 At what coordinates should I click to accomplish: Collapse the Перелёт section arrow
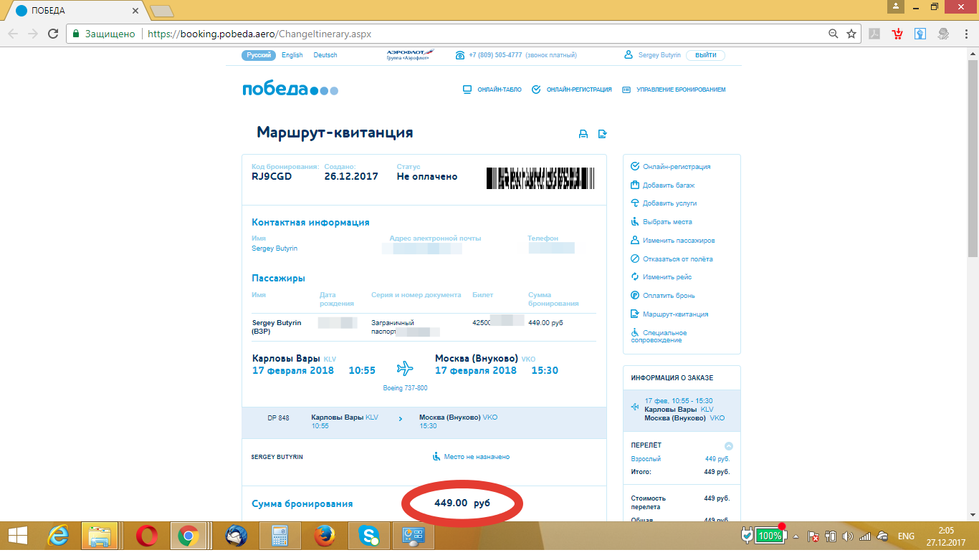click(x=729, y=445)
